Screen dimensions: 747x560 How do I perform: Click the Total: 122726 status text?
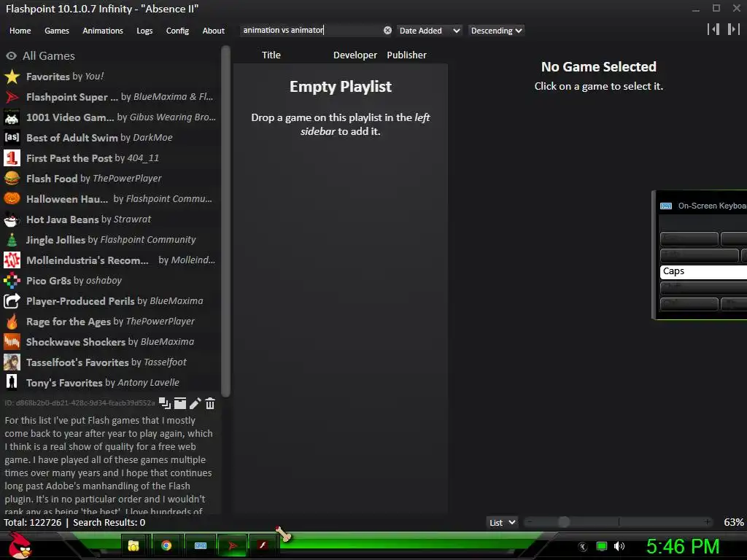pos(32,522)
